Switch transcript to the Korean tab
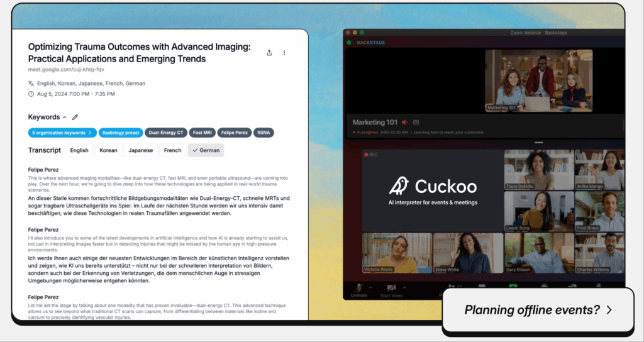 (x=108, y=150)
